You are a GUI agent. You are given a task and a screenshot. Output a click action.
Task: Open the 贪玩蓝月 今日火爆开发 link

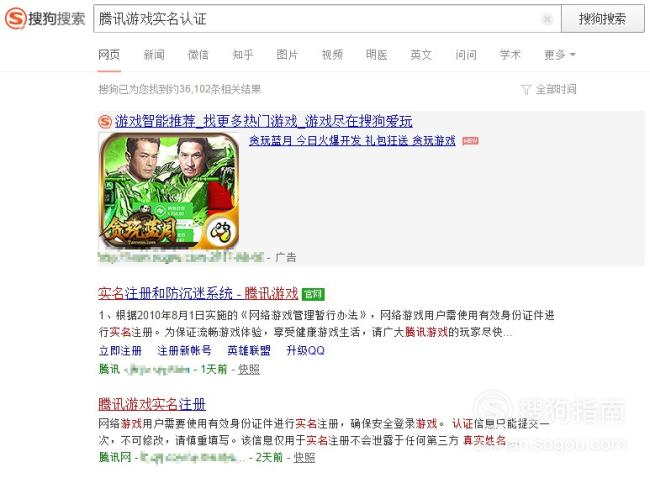[352, 141]
